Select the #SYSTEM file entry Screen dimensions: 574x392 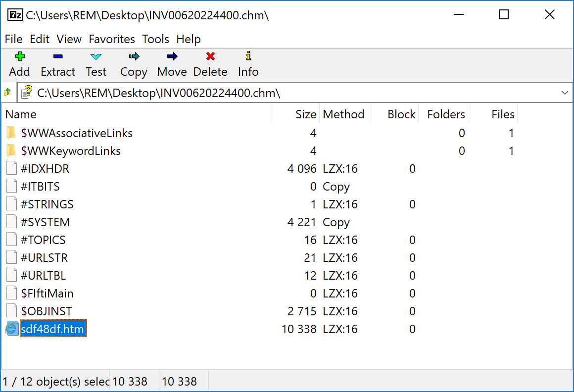coord(46,222)
